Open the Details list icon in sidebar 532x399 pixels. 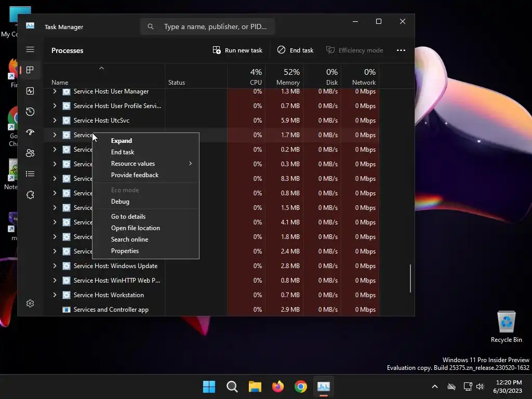[30, 174]
